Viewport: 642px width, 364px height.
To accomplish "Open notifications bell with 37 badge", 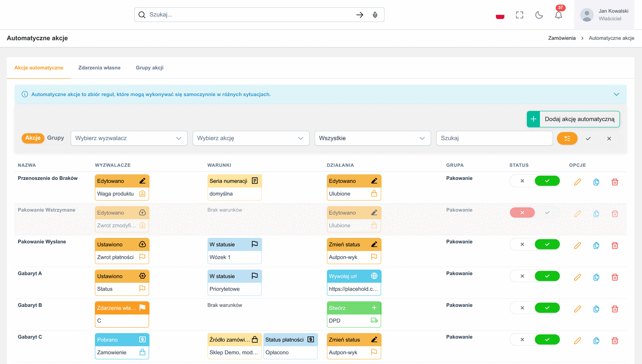I will (x=559, y=15).
